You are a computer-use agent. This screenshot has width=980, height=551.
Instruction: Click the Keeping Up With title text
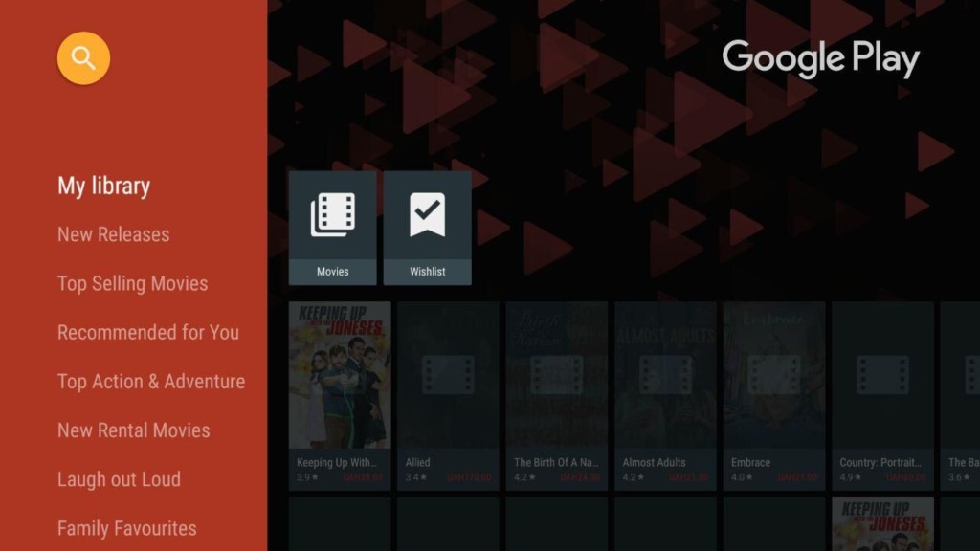pos(335,462)
